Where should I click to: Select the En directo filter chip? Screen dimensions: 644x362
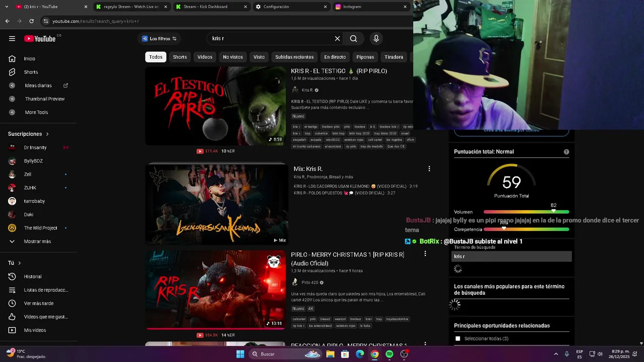335,57
